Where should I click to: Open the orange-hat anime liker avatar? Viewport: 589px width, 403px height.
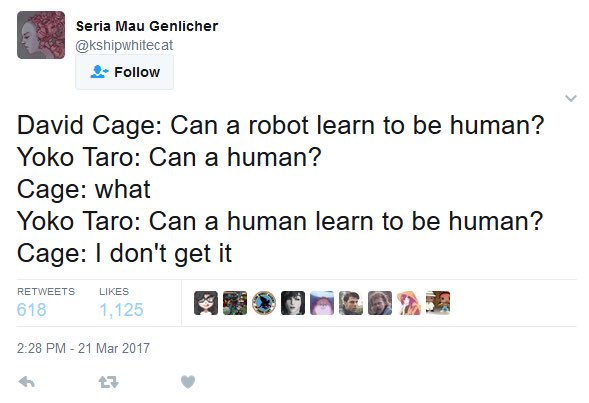click(409, 303)
